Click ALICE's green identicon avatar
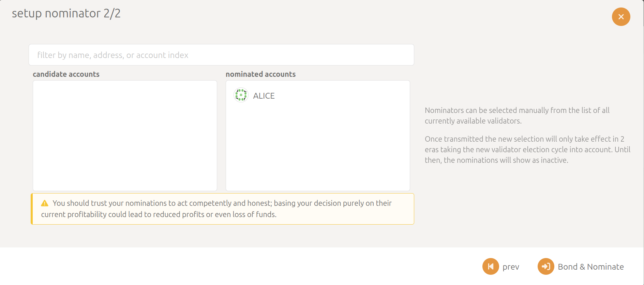644x285 pixels. tap(241, 95)
